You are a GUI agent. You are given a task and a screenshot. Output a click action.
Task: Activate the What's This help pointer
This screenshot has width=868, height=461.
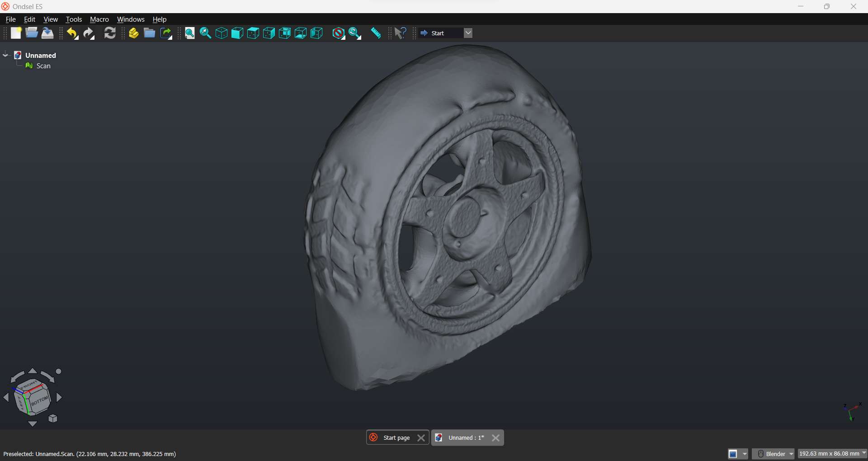pyautogui.click(x=401, y=33)
